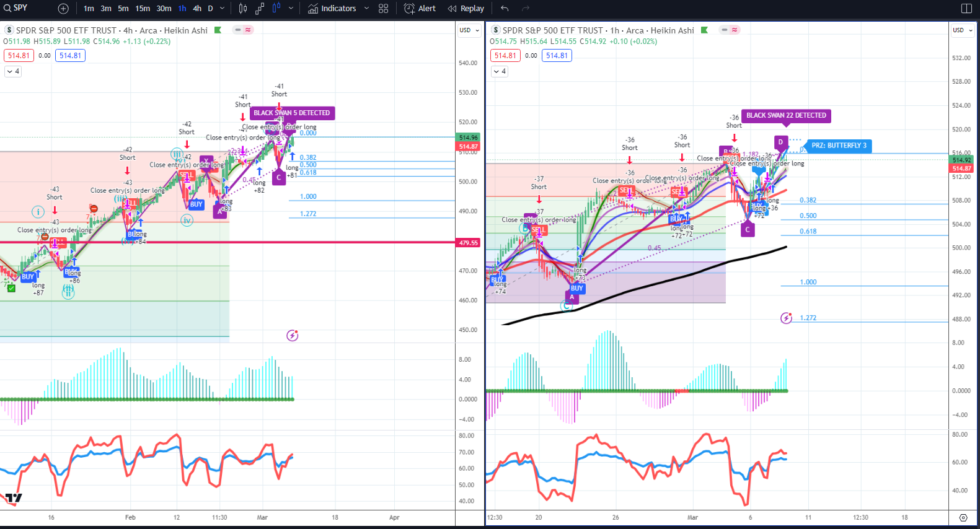This screenshot has width=980, height=529.
Task: Click the TradingView logo at bottom left
Action: pos(13,497)
